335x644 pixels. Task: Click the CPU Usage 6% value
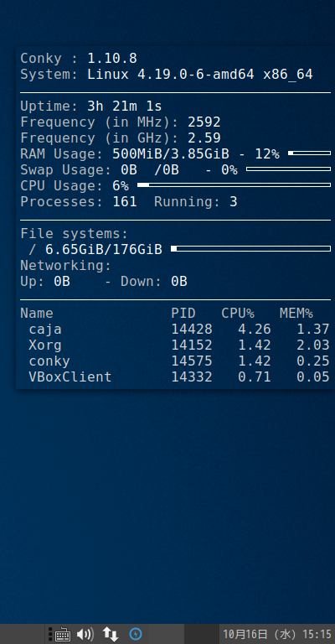[121, 185]
